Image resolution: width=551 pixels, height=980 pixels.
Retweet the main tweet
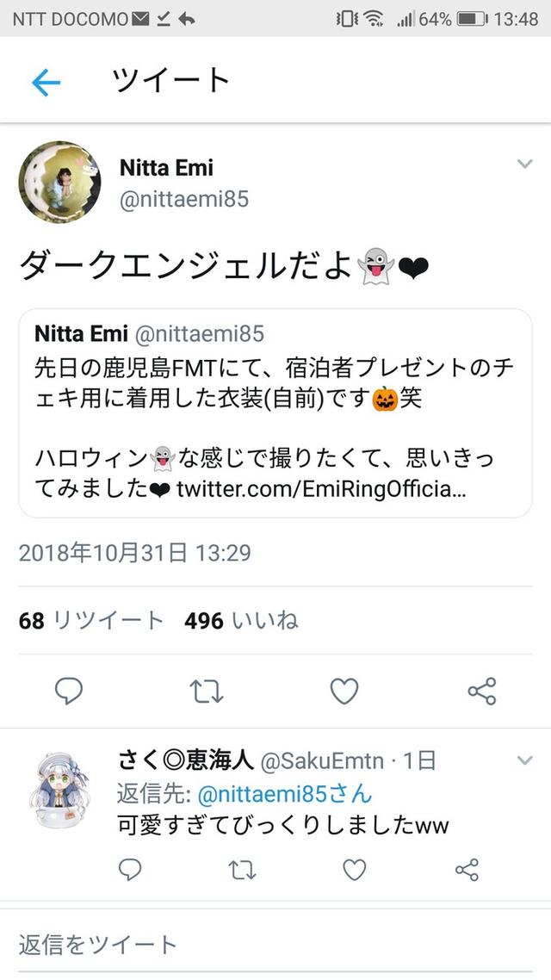pos(207,690)
